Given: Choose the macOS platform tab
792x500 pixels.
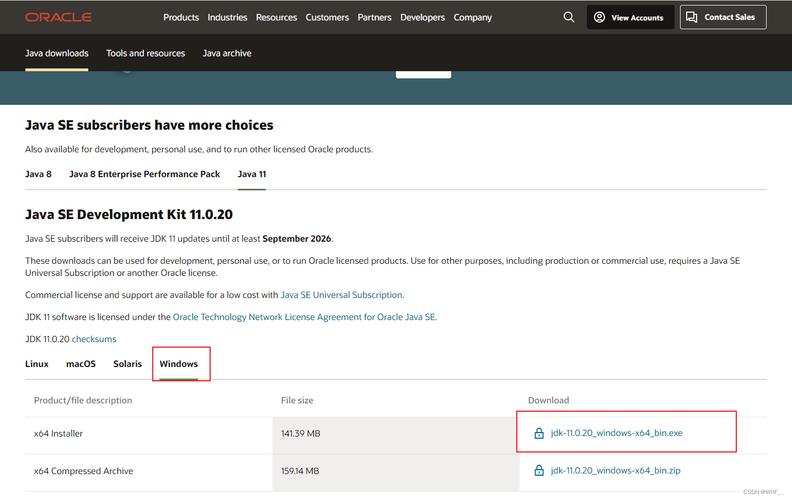Looking at the screenshot, I should 81,364.
